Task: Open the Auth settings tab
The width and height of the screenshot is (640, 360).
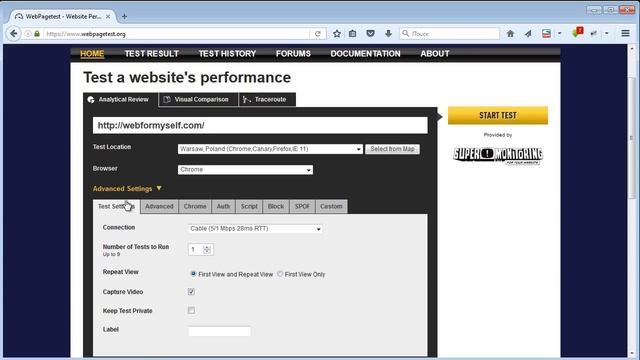Action: tap(223, 207)
